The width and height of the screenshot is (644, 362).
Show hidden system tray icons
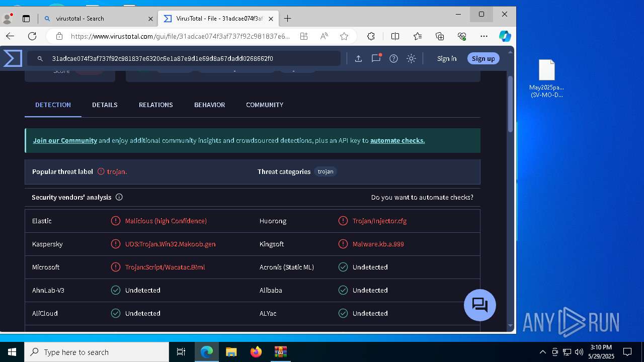pos(542,352)
